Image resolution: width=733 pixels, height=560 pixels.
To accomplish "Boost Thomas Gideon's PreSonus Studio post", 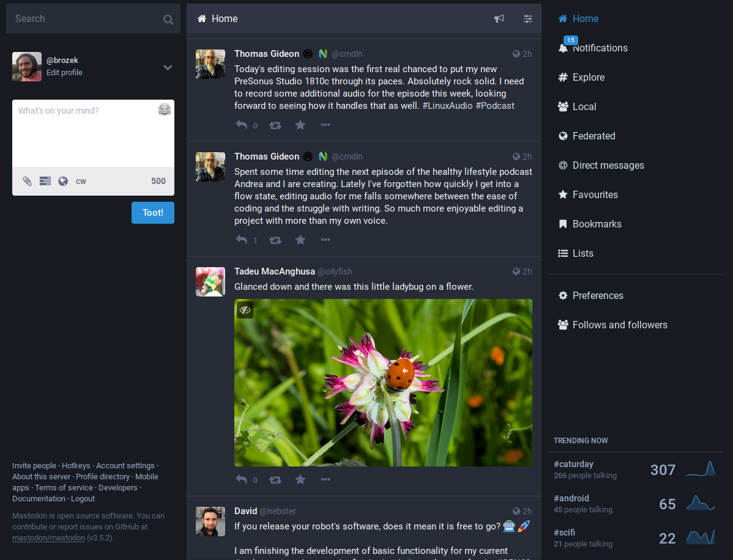I will [x=275, y=125].
